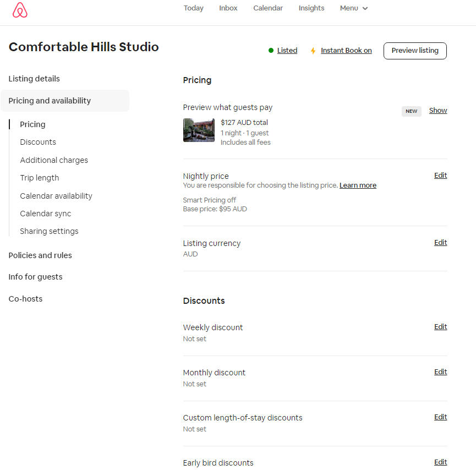Expand the Listing details section

(34, 79)
